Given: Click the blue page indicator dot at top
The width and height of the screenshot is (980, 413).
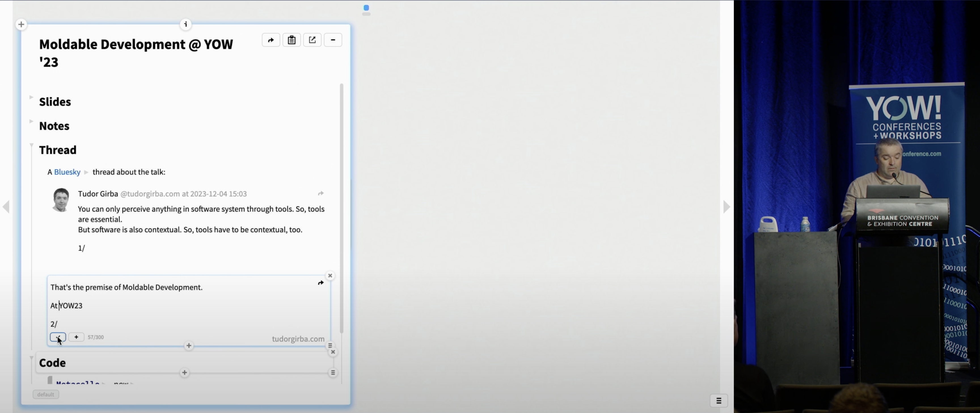Looking at the screenshot, I should pyautogui.click(x=366, y=8).
